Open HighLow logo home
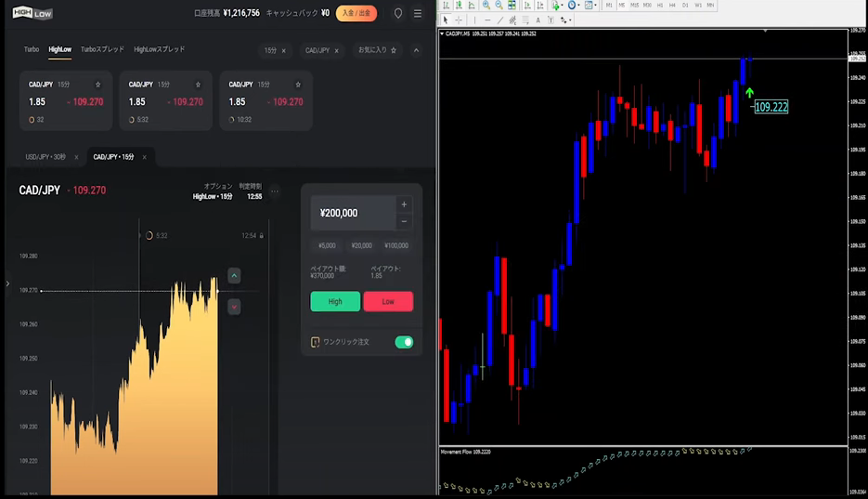This screenshot has height=499, width=868. tap(32, 12)
